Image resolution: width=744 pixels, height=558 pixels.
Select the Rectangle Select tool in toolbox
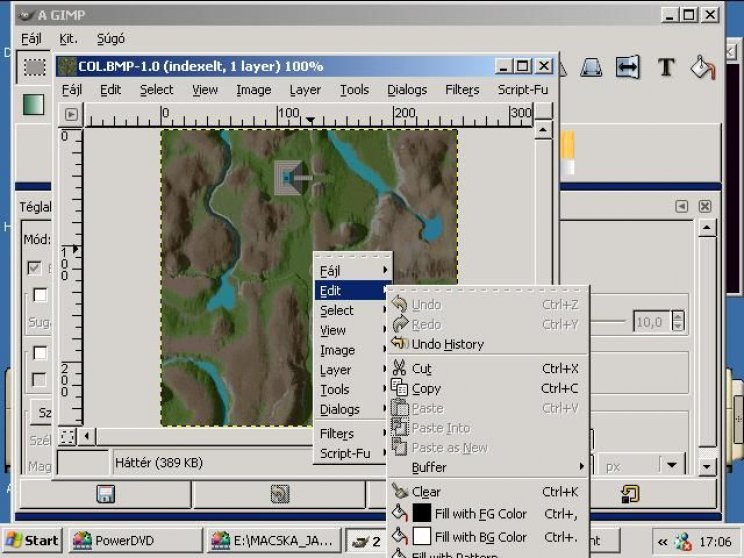click(34, 66)
